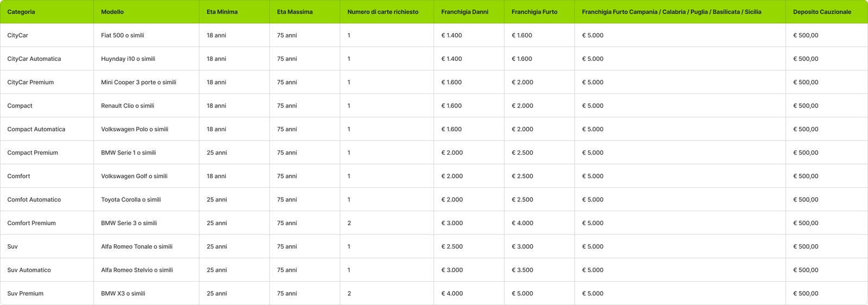
Task: Click the Franchigia Danni header
Action: point(464,12)
